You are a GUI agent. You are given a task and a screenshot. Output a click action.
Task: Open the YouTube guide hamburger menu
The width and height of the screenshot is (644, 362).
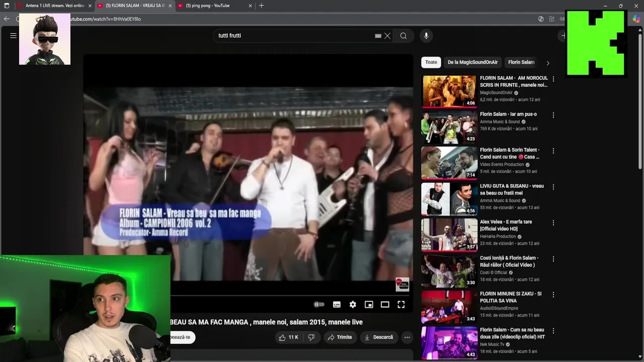pos(14,36)
